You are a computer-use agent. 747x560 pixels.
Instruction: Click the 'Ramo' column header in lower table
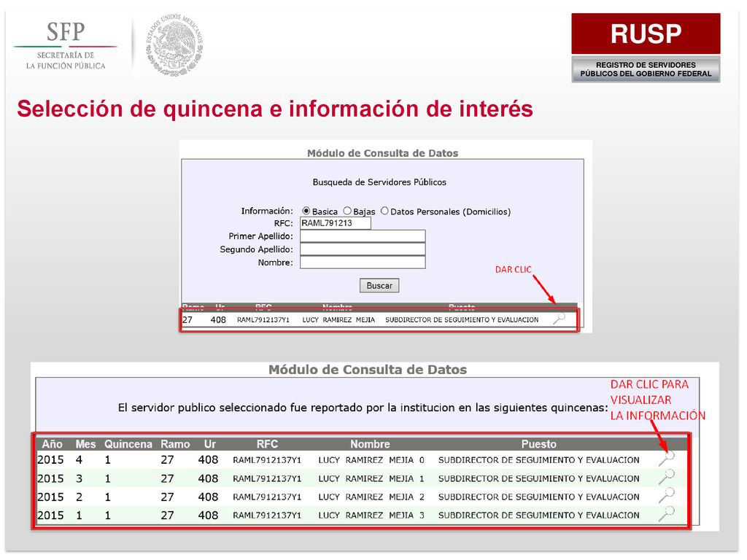175,444
